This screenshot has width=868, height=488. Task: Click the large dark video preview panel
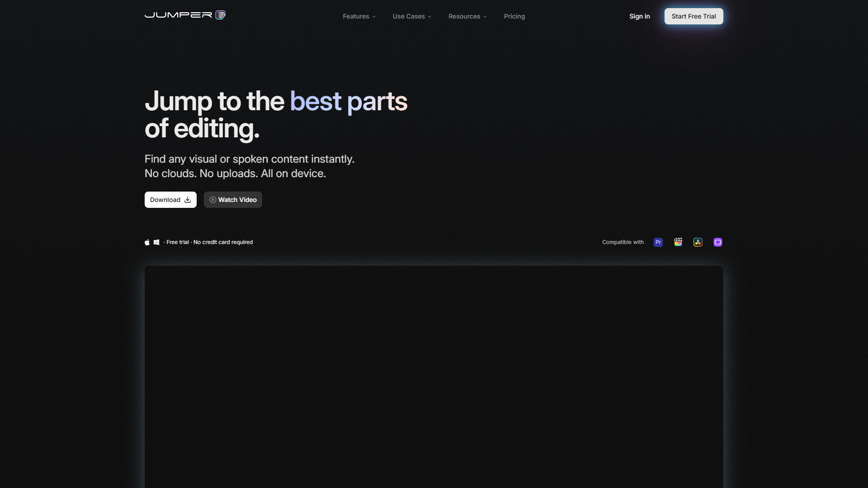point(434,377)
